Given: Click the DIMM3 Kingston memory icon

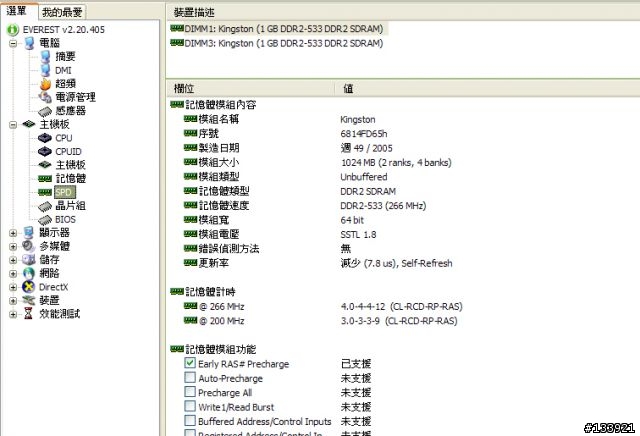Looking at the screenshot, I should [177, 42].
